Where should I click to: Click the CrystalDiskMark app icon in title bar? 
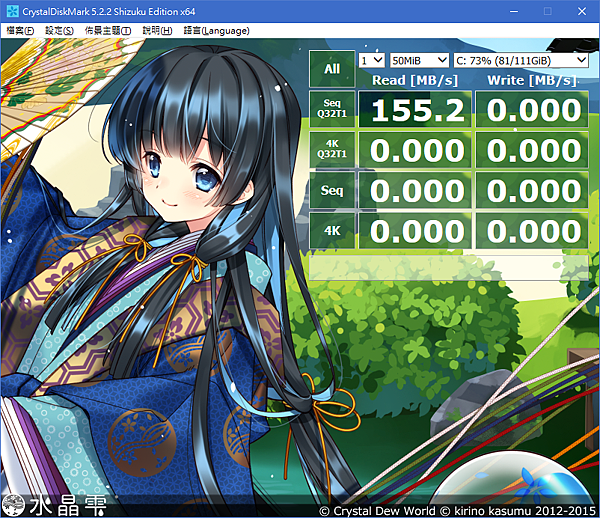[x=12, y=11]
